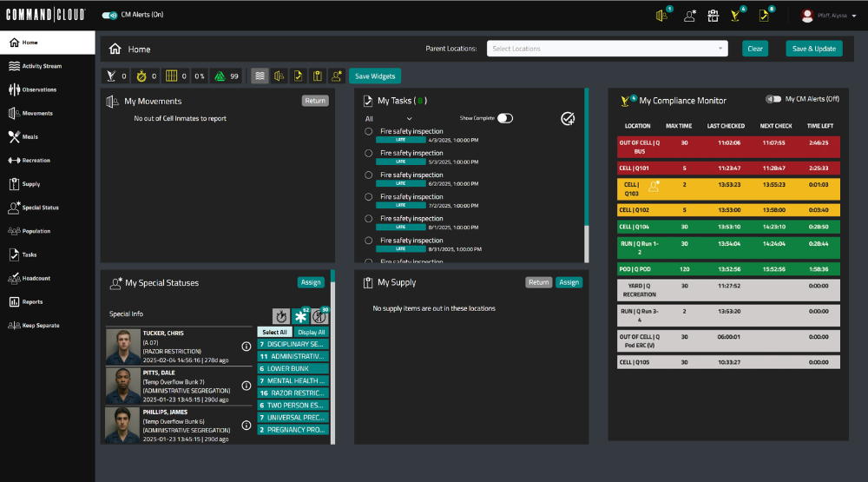The height and width of the screenshot is (482, 868).
Task: Toggle My CM Alerts in Compliance Monitor
Action: pyautogui.click(x=772, y=99)
